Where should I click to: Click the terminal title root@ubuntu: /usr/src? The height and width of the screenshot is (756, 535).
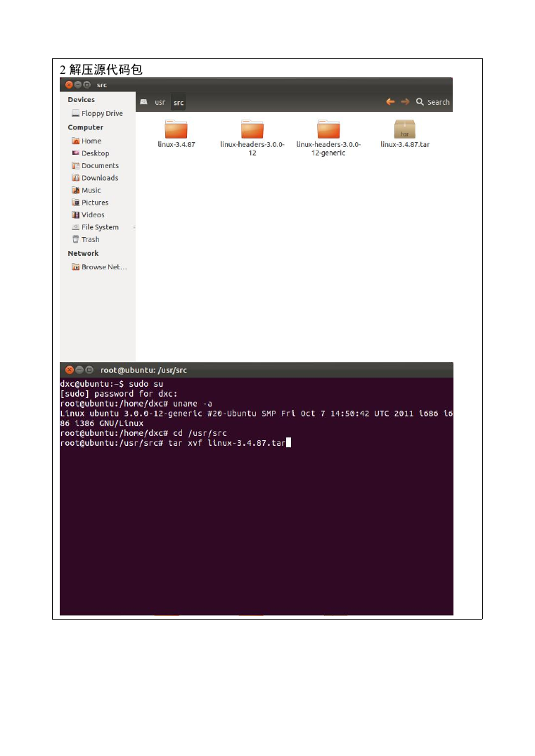(143, 371)
